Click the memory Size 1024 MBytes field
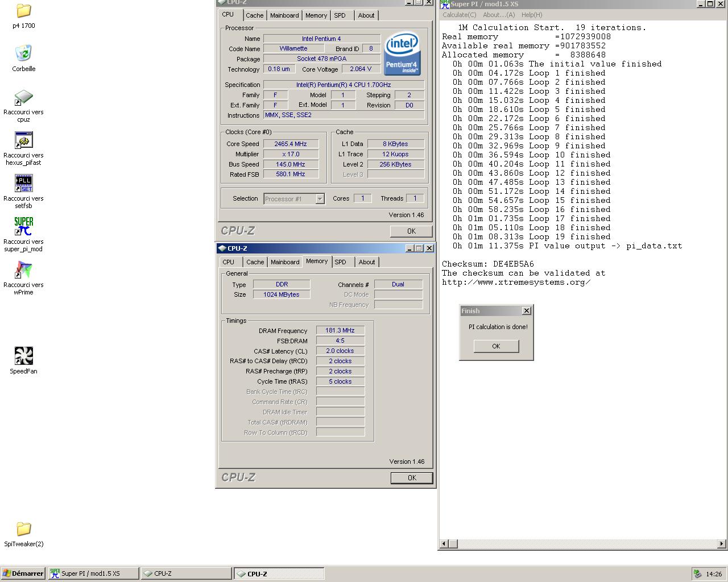Image resolution: width=728 pixels, height=582 pixels. tap(282, 294)
